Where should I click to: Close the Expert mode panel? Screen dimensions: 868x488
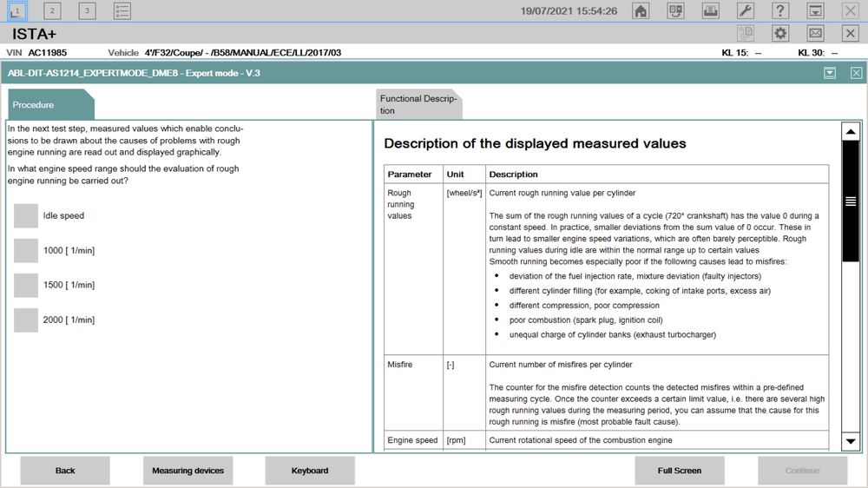coord(856,73)
